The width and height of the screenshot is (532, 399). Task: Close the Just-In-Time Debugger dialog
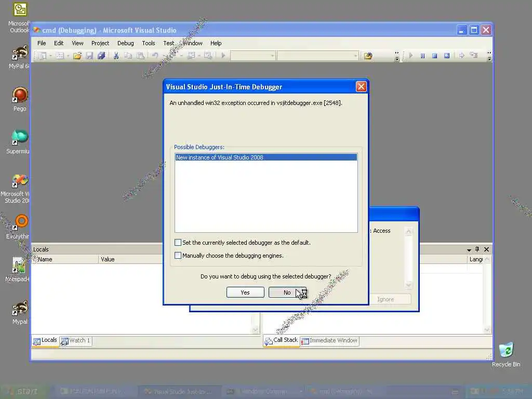[x=361, y=87]
